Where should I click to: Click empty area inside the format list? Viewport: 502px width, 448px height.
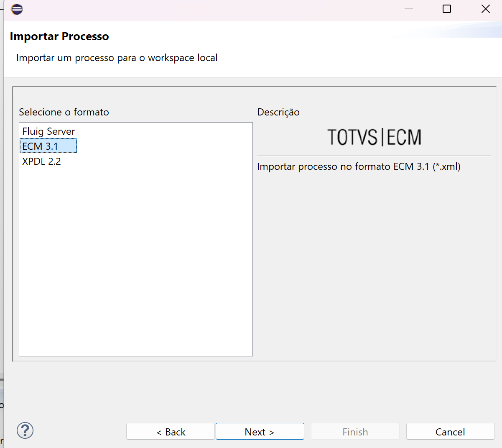tap(136, 259)
